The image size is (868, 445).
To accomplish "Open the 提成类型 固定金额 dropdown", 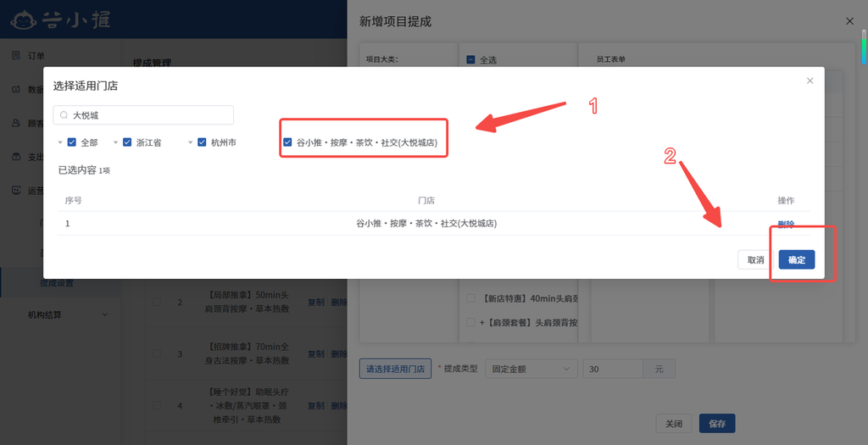I will [531, 369].
